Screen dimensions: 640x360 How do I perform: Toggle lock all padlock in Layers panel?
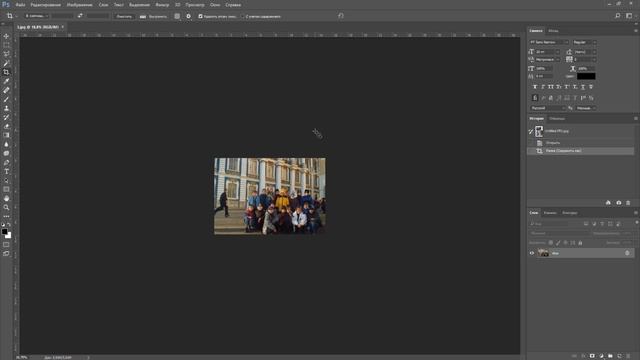(580, 243)
